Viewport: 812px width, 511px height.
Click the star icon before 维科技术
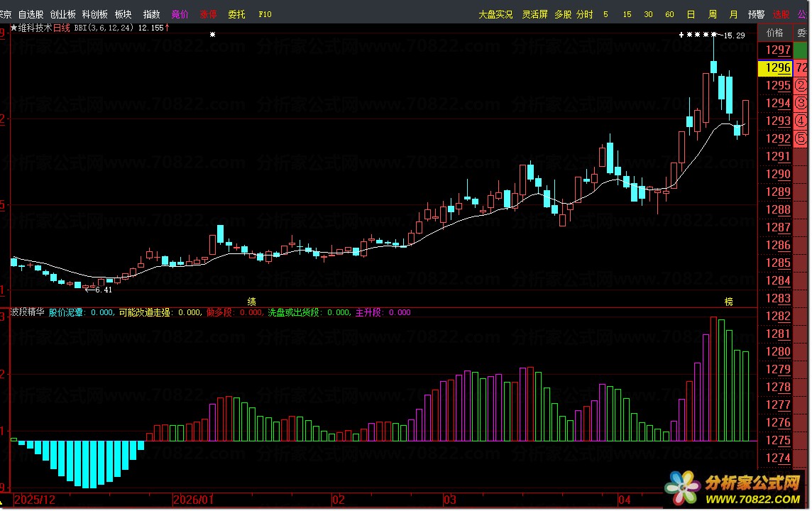(x=13, y=28)
